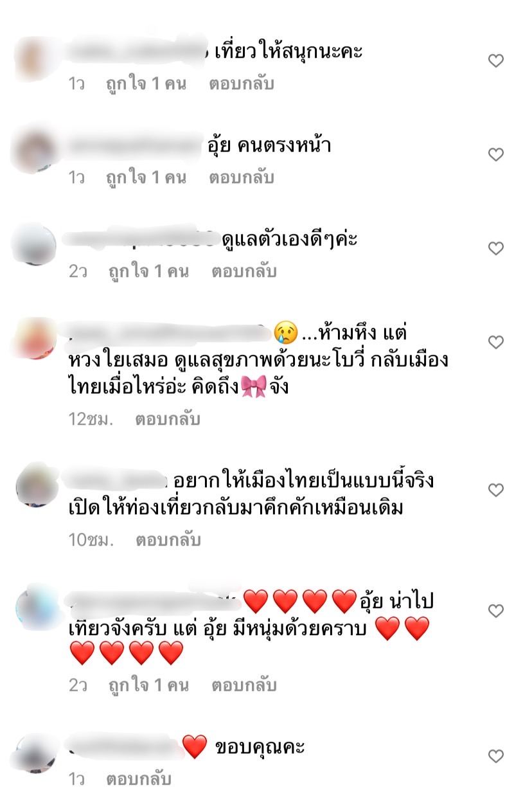Open avatar of "ขอบคุณคะ" commenter
This screenshot has height=808, width=532.
coord(35,753)
